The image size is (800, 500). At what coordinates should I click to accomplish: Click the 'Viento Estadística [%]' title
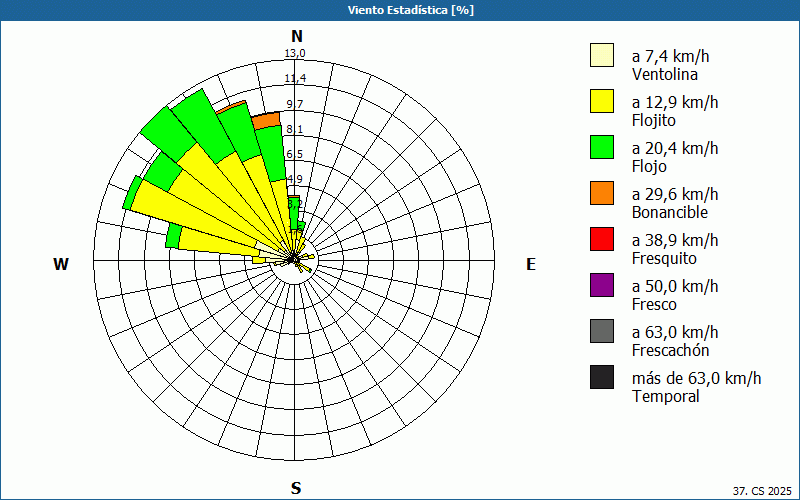(x=411, y=10)
